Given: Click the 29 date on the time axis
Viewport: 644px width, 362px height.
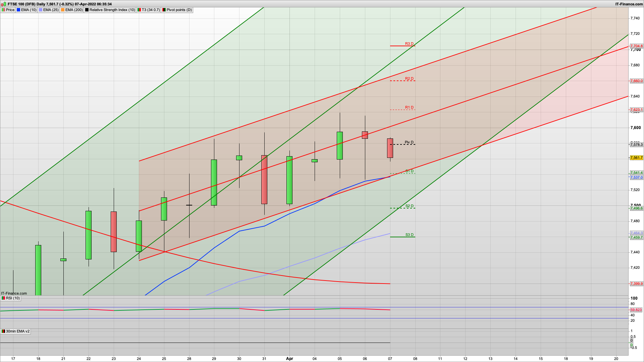Looking at the screenshot, I should (214, 359).
